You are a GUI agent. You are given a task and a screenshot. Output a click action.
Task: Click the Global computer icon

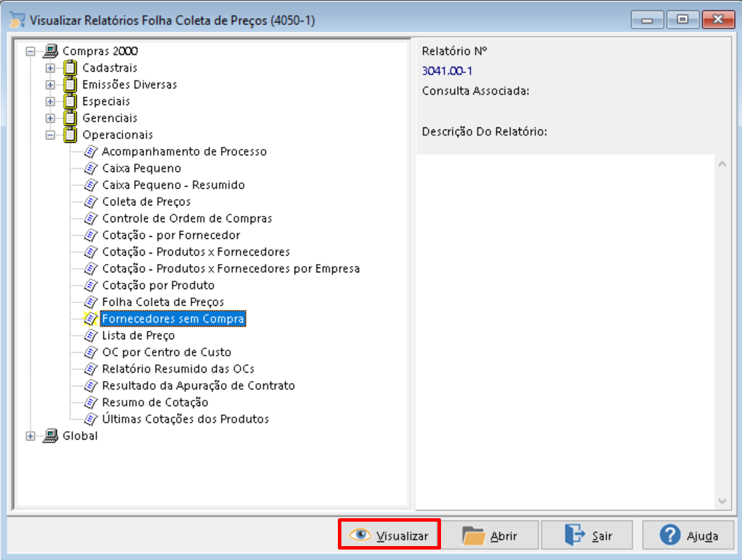coord(51,435)
